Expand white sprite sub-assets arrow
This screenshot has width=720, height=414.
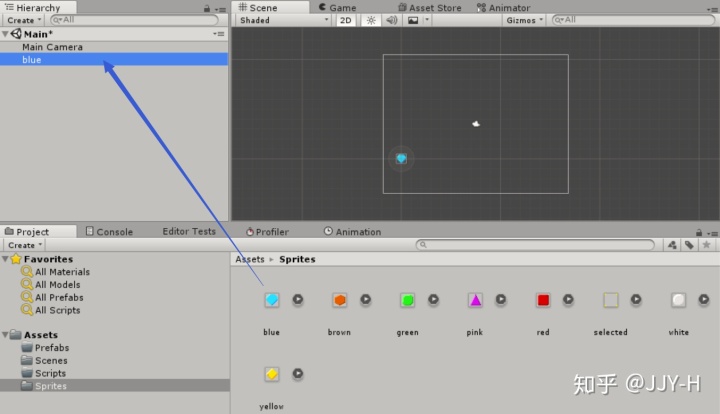pos(704,300)
